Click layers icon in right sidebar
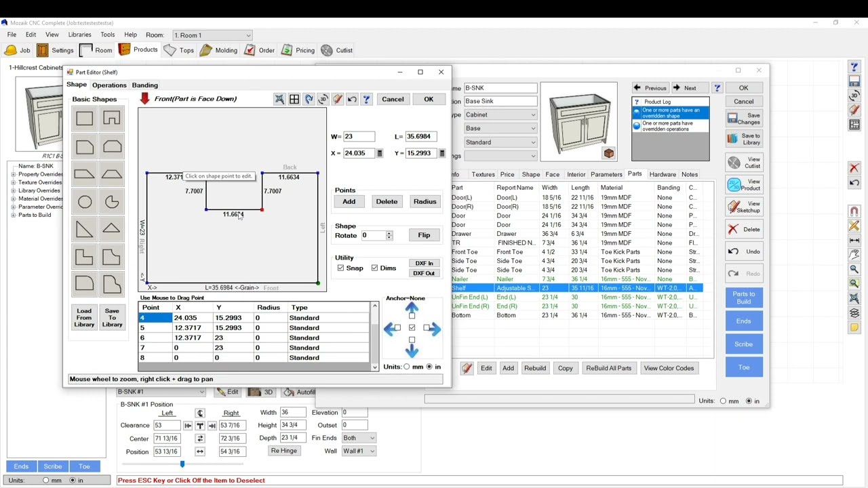This screenshot has height=488, width=868. (x=854, y=313)
